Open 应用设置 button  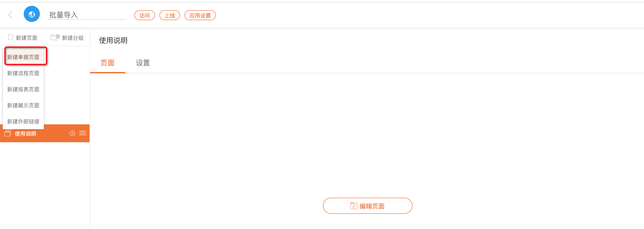coord(200,15)
